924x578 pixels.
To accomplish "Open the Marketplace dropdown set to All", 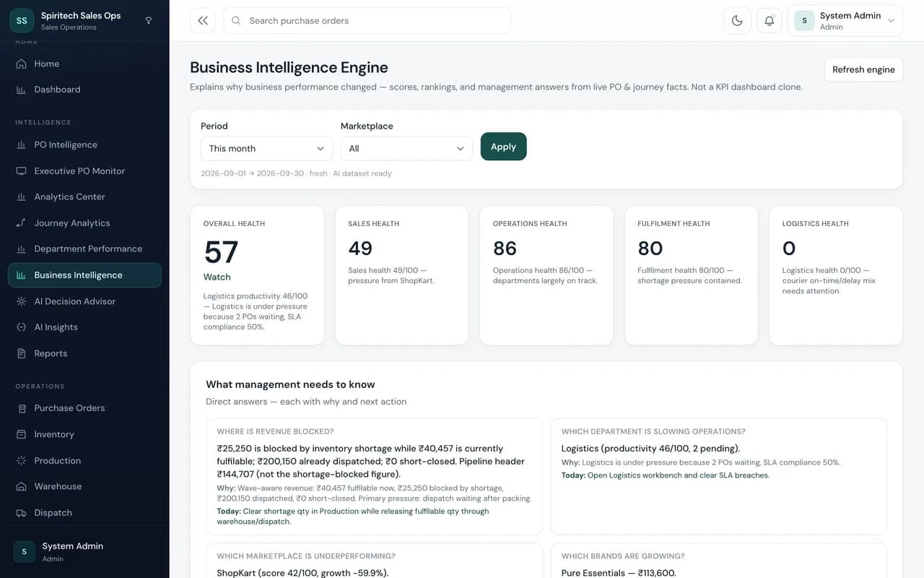I will point(406,148).
